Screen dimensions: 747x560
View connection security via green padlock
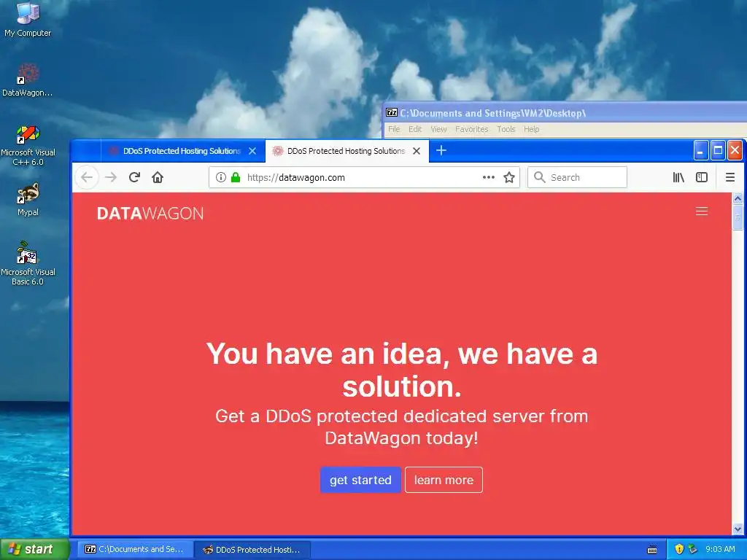[x=236, y=178]
